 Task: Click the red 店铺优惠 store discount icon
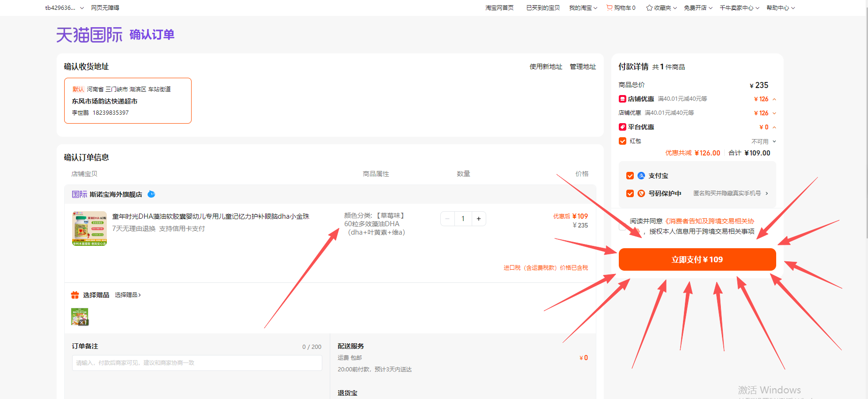623,99
